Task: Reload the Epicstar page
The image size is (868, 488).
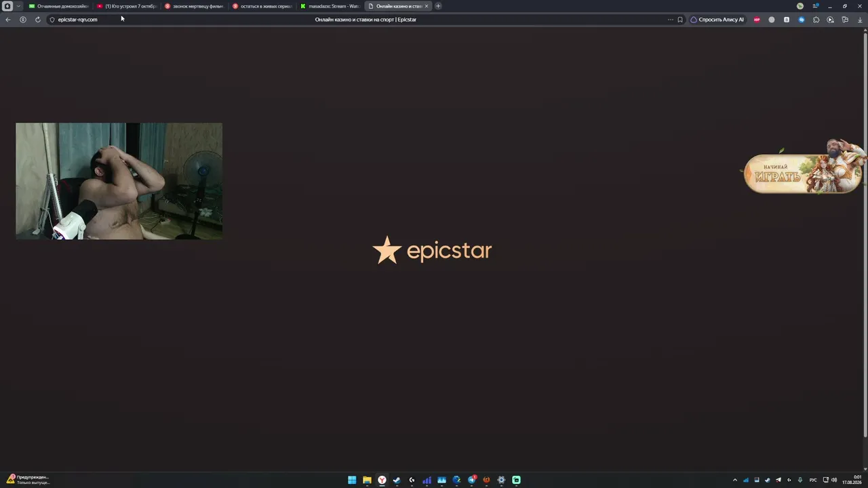Action: point(37,20)
